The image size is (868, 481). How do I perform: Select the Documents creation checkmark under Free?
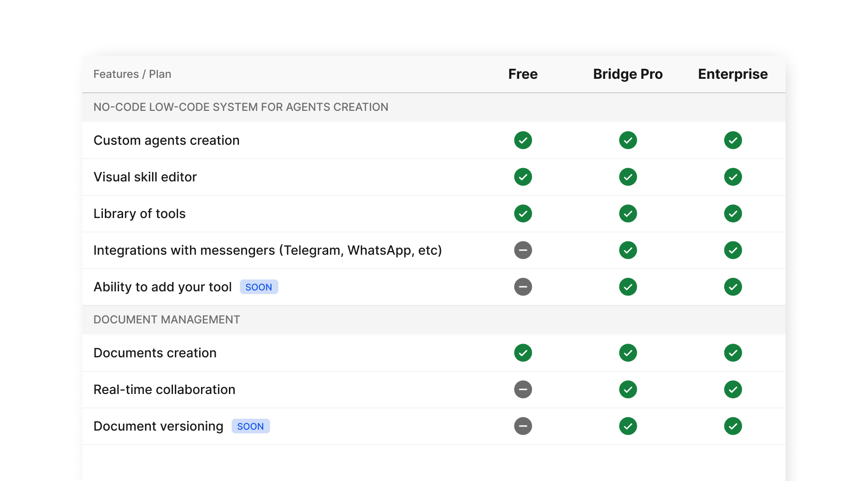tap(523, 353)
